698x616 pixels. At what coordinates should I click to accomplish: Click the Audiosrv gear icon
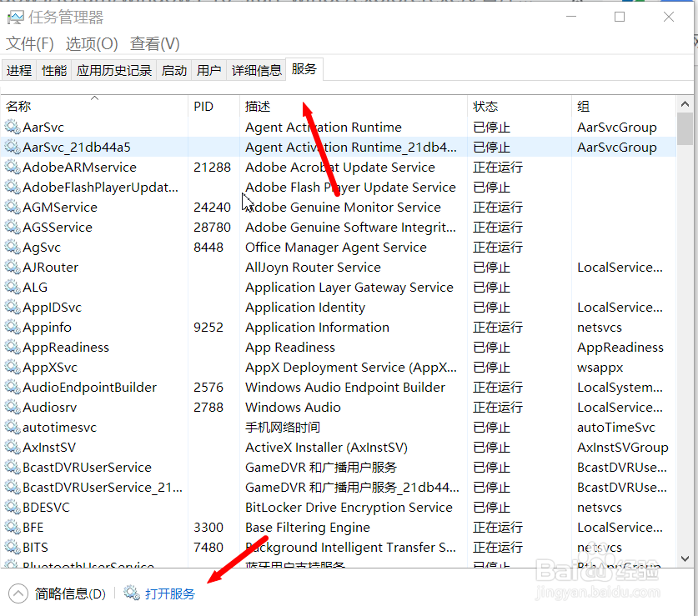click(13, 408)
